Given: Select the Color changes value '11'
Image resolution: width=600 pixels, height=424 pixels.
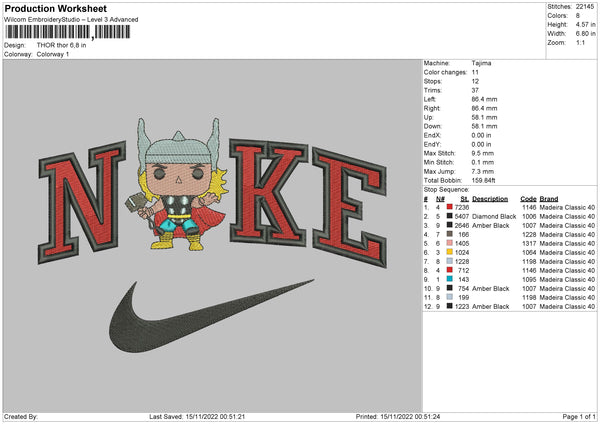Looking at the screenshot, I should (475, 72).
